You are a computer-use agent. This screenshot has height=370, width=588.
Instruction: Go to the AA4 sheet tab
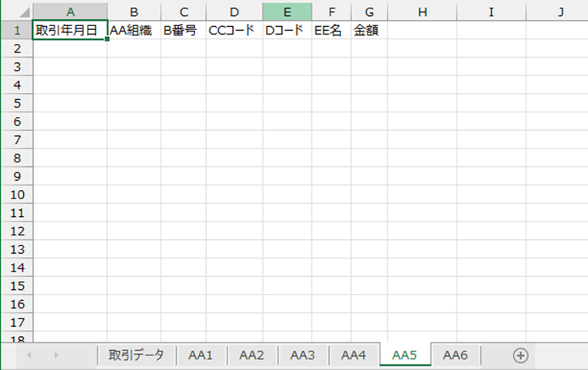(x=354, y=355)
